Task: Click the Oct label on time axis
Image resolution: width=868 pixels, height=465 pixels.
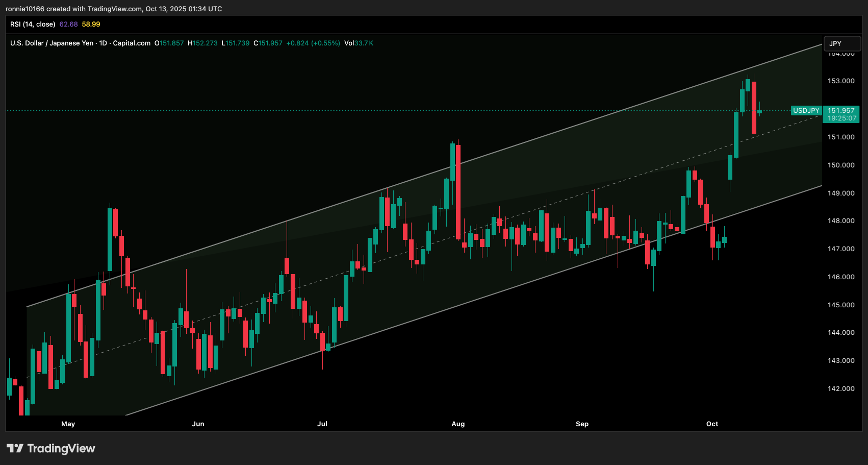Action: pyautogui.click(x=712, y=424)
